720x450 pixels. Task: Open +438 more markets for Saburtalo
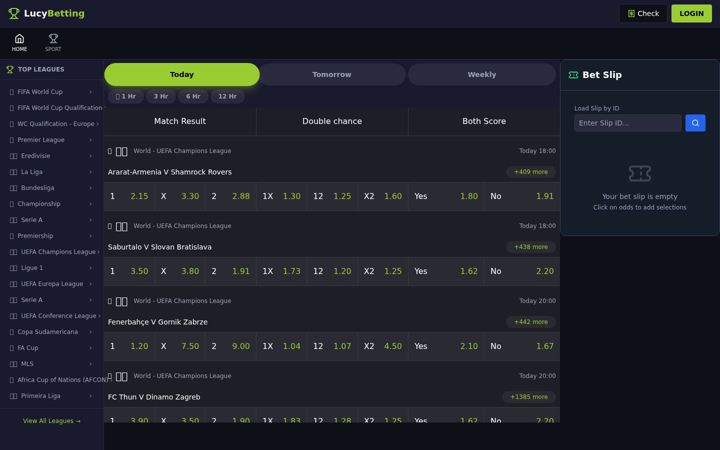coord(531,247)
